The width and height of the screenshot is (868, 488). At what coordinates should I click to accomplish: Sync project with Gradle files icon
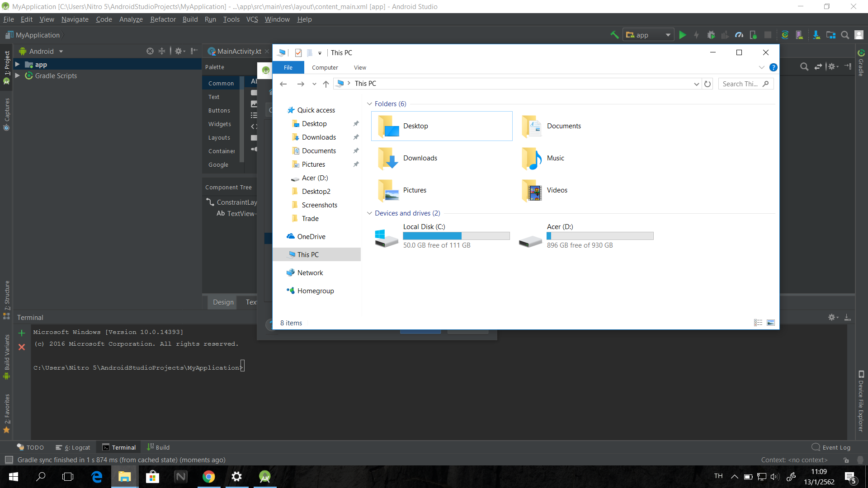point(785,35)
